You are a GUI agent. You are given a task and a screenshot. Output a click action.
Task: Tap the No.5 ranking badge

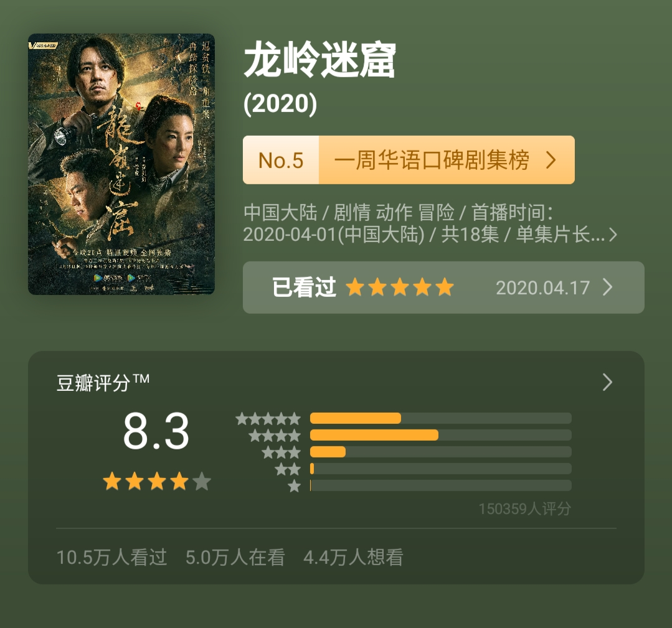[x=280, y=160]
